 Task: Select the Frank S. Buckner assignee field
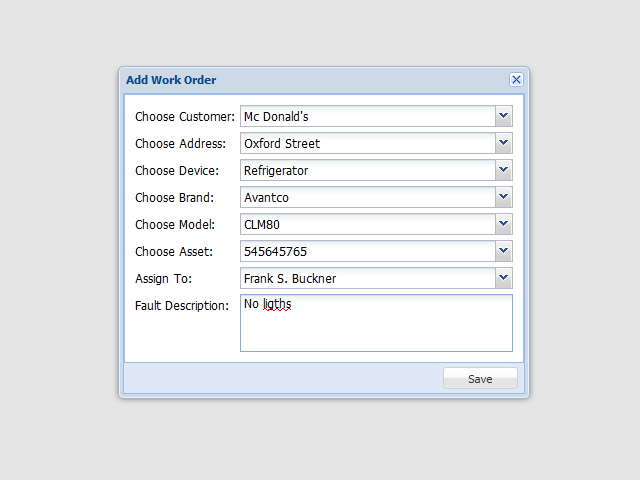coord(368,278)
